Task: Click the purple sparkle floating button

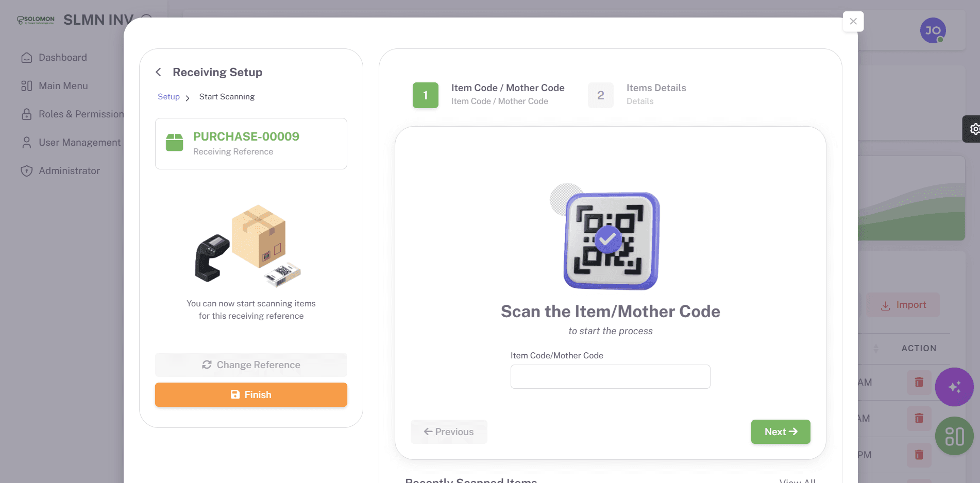Action: (954, 387)
